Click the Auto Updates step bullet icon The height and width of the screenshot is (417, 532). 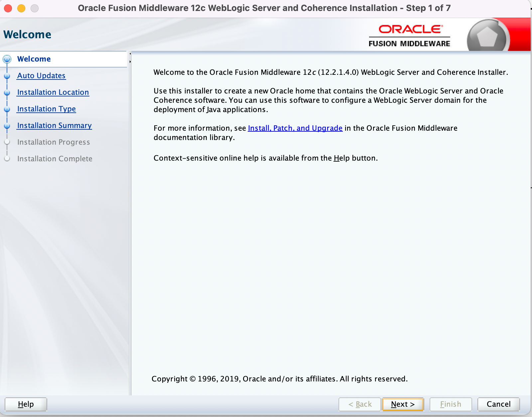pos(7,75)
